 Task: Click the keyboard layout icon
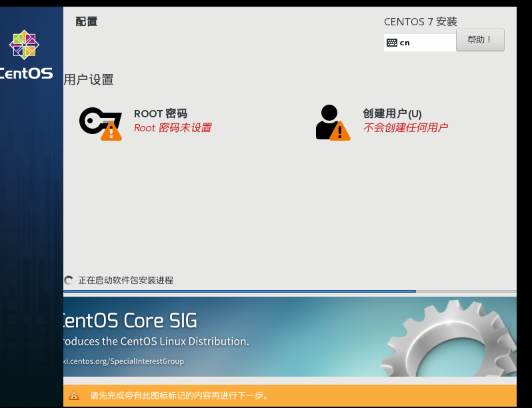tap(392, 43)
